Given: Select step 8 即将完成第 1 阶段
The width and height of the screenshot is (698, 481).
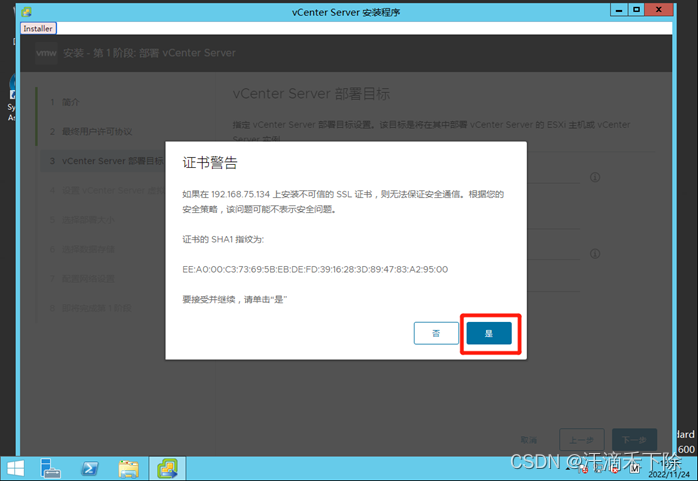Looking at the screenshot, I should [x=90, y=308].
